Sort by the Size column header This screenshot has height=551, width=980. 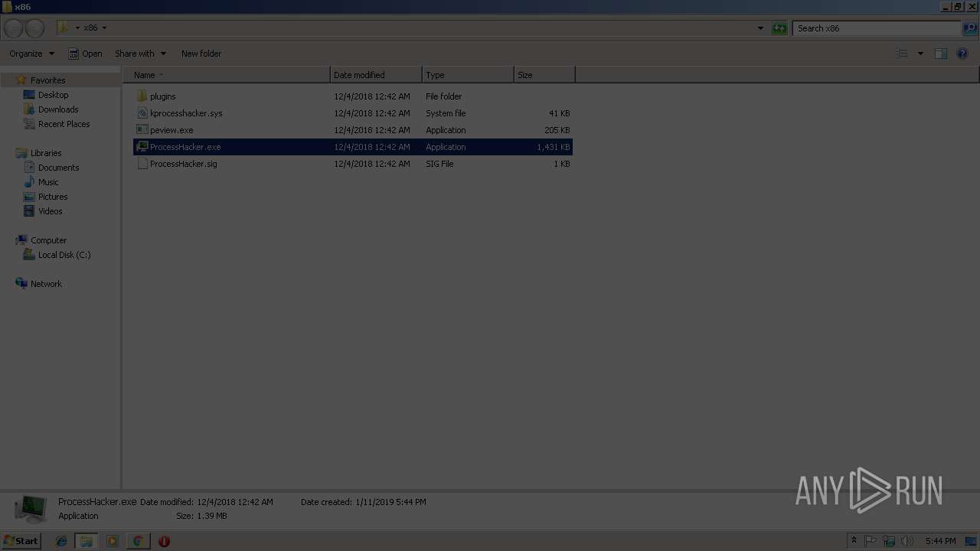[544, 75]
